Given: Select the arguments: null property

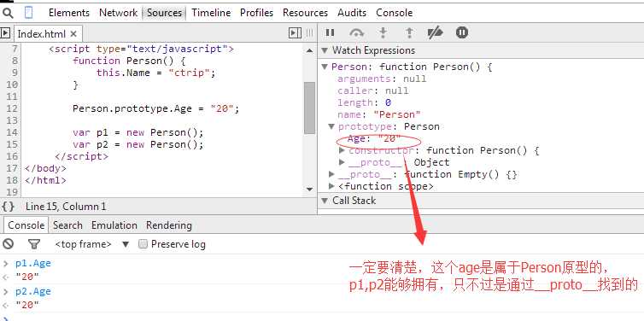Looking at the screenshot, I should [382, 79].
